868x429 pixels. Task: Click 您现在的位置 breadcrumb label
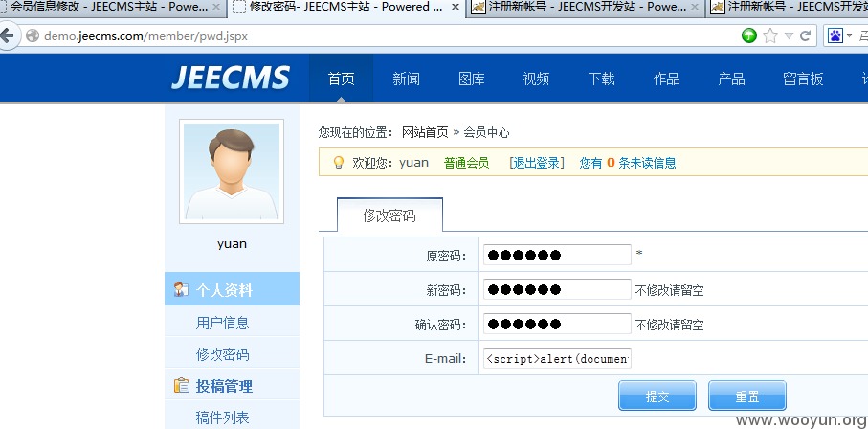pyautogui.click(x=355, y=132)
